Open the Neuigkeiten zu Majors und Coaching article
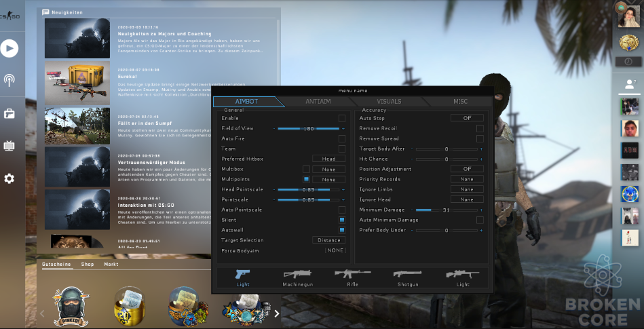Image resolution: width=644 pixels, height=329 pixels. pyautogui.click(x=165, y=34)
